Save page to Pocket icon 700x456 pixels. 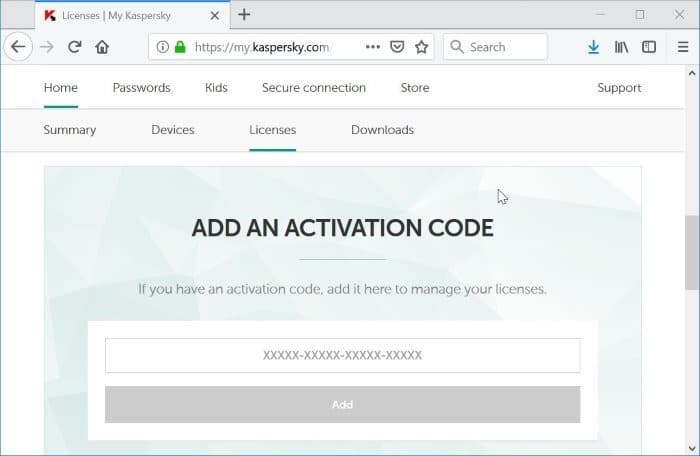click(x=397, y=47)
